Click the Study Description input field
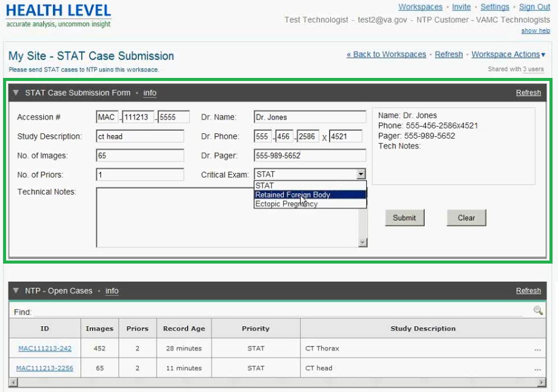558x392 pixels. coord(139,136)
